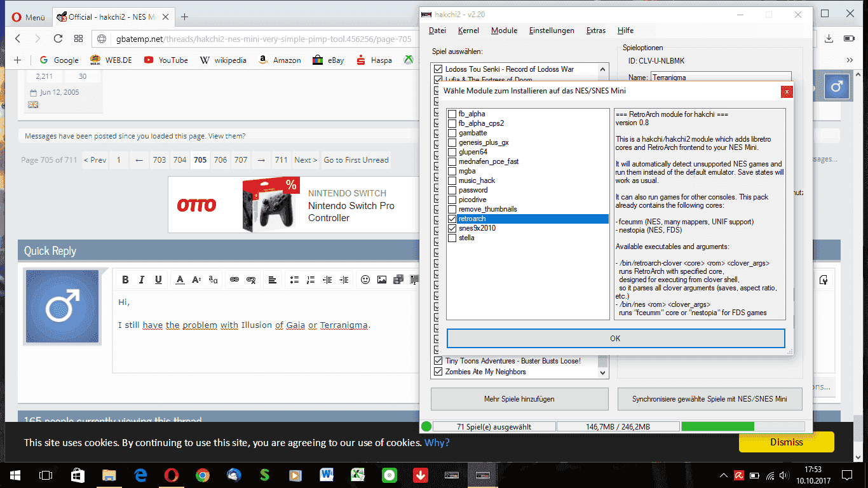
Task: Click Synchronisiere gewählte Spiele mit NES/SNES Mini
Action: click(709, 399)
